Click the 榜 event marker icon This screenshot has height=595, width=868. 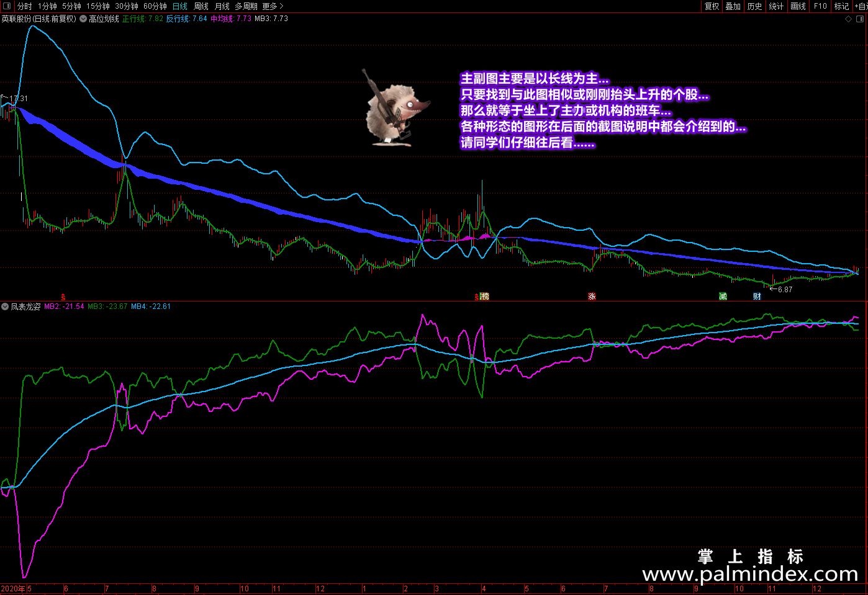pyautogui.click(x=485, y=297)
